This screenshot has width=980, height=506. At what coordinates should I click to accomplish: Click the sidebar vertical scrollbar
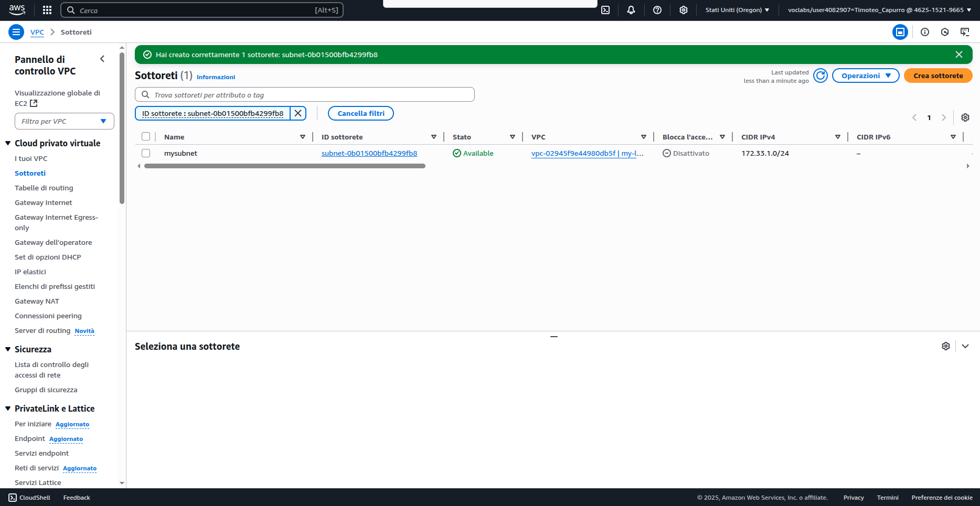pos(122,128)
